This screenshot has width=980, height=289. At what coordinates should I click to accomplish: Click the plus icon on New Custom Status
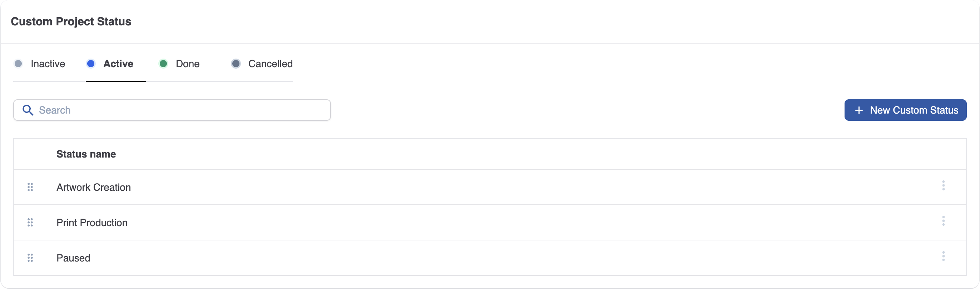click(x=858, y=110)
